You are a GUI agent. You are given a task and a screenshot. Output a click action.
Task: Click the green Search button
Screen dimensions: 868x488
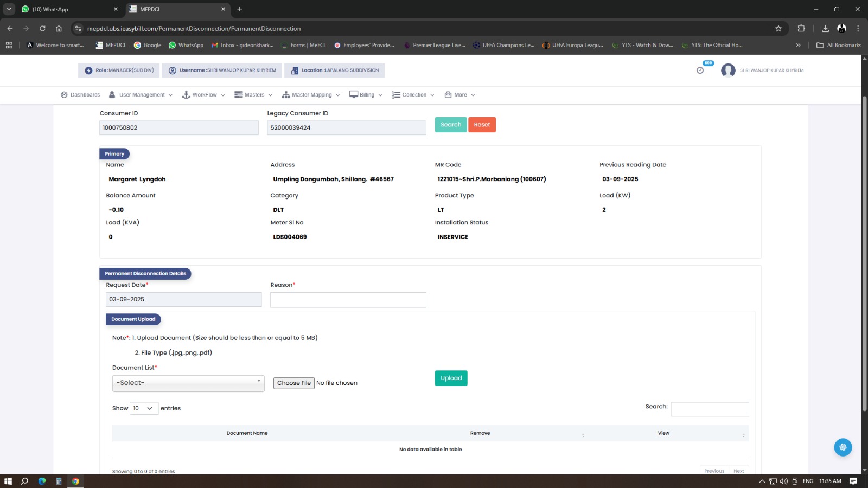tap(450, 125)
